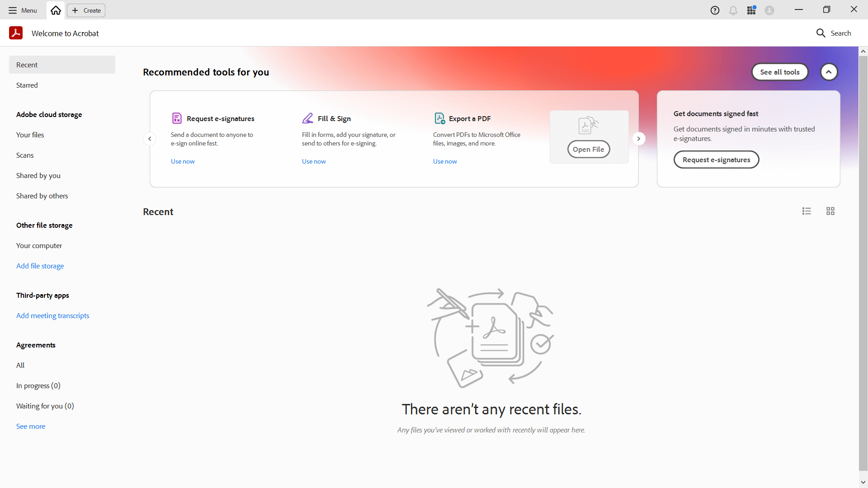
Task: Switch Recent to grid view
Action: tap(830, 211)
